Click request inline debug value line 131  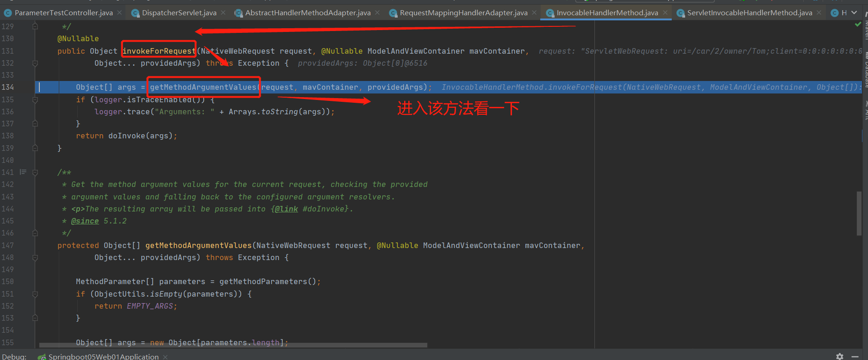click(x=700, y=51)
